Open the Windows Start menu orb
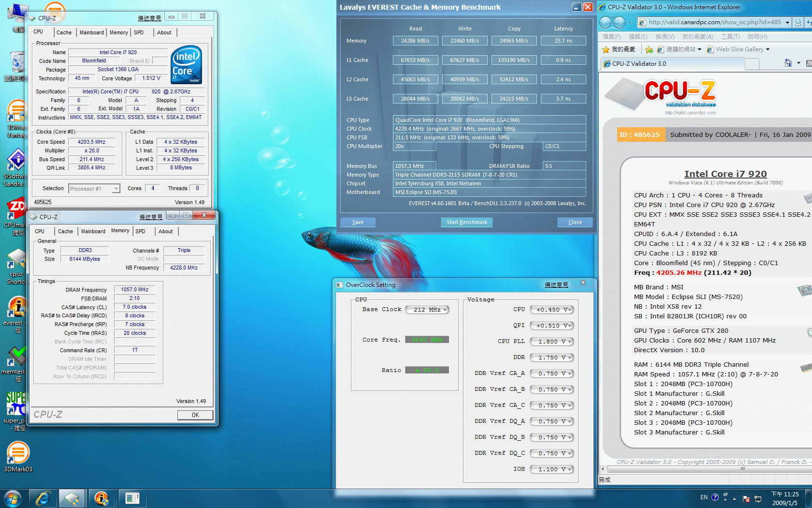This screenshot has height=508, width=812. point(13,498)
